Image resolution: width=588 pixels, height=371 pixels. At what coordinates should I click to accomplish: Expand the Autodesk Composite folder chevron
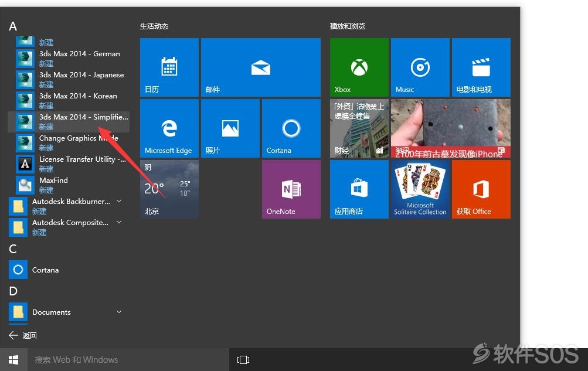(x=119, y=222)
